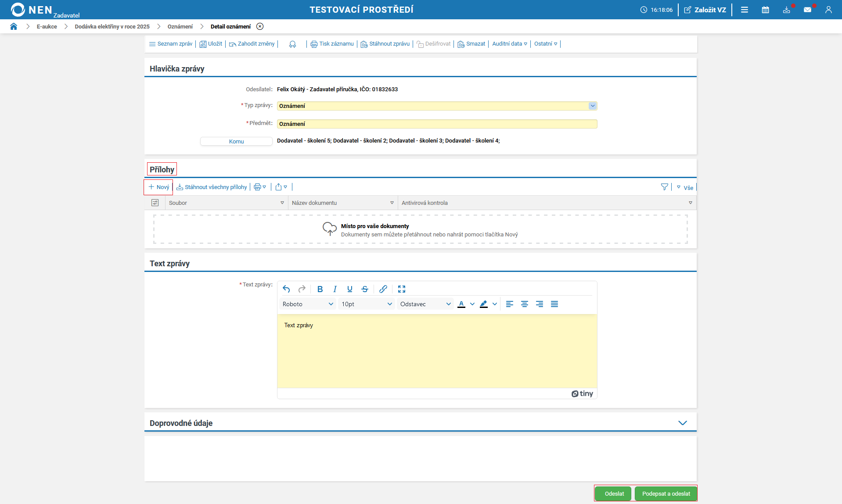Open the messages envelope icon
Screen dimensions: 842x504
point(807,10)
